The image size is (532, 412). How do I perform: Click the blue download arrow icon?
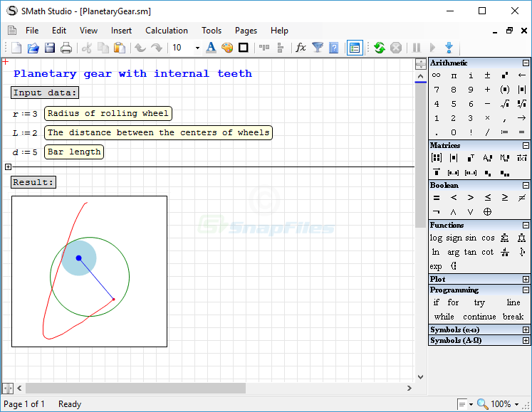[x=449, y=48]
